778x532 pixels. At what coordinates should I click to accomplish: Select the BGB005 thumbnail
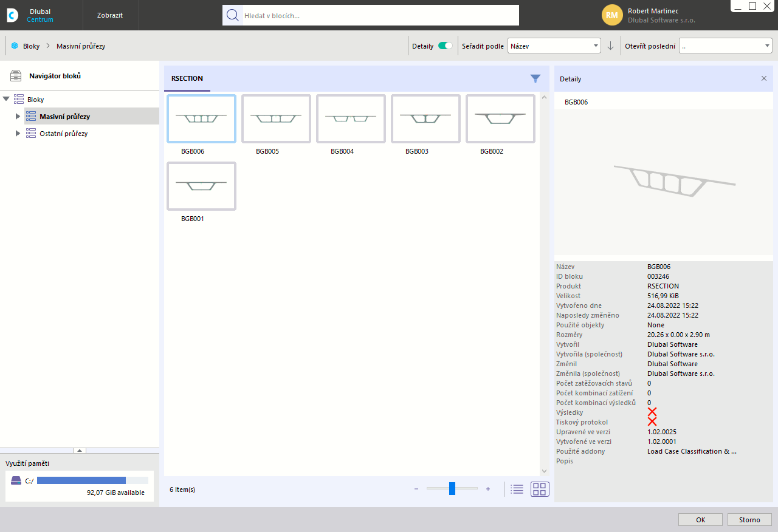(276, 119)
